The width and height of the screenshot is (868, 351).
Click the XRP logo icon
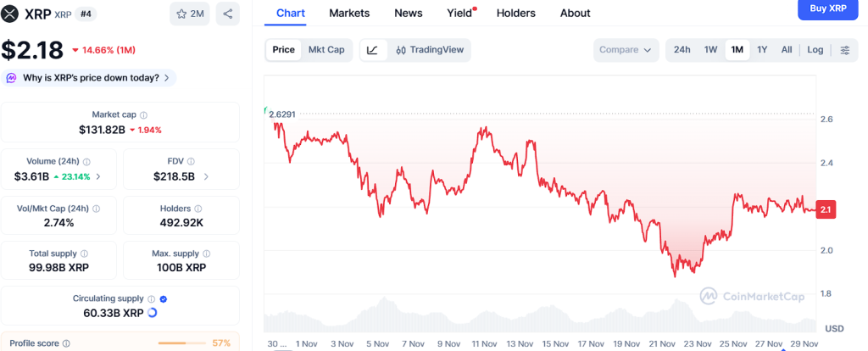coord(12,14)
